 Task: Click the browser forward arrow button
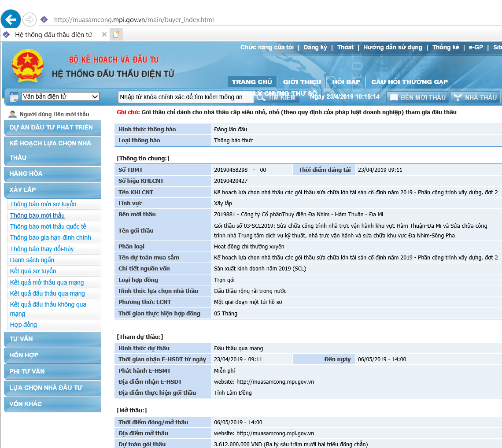point(29,20)
